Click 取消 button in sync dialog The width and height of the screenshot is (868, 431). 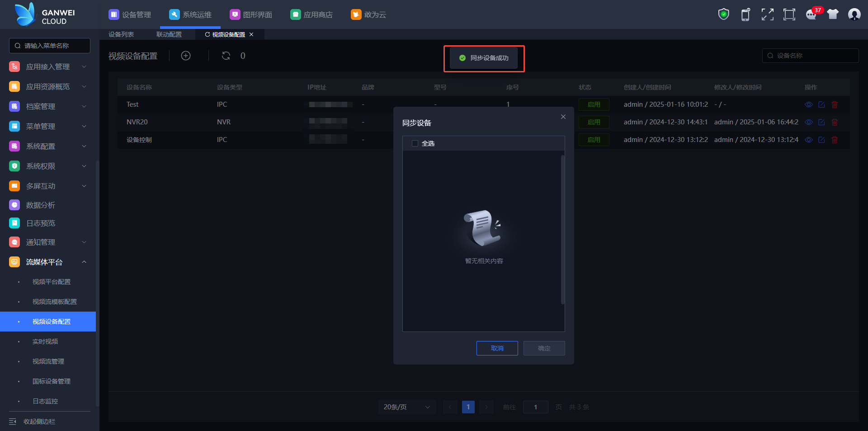point(497,348)
